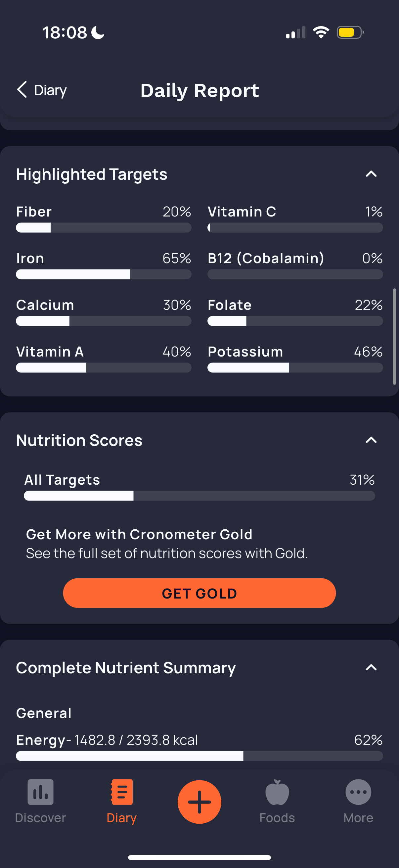Click the GET GOLD button
Viewport: 399px width, 868px height.
pyautogui.click(x=199, y=593)
